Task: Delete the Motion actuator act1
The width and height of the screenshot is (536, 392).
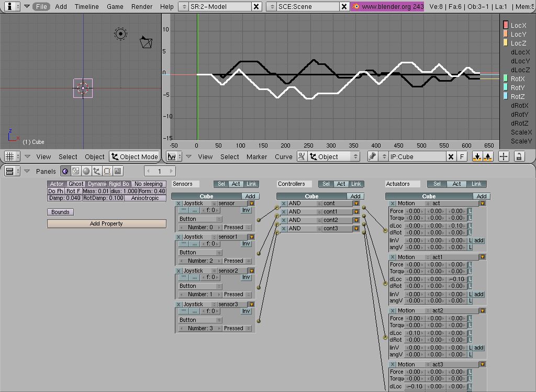Action: (393, 257)
